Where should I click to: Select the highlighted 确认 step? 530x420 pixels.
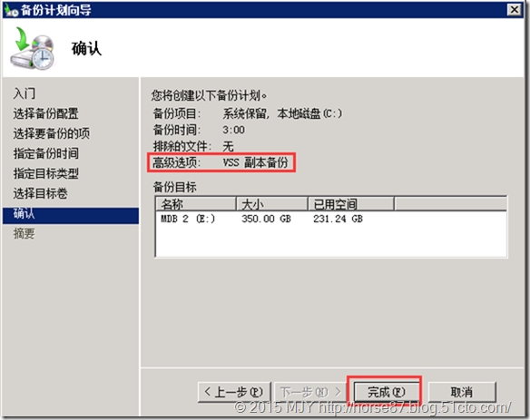[x=71, y=216]
